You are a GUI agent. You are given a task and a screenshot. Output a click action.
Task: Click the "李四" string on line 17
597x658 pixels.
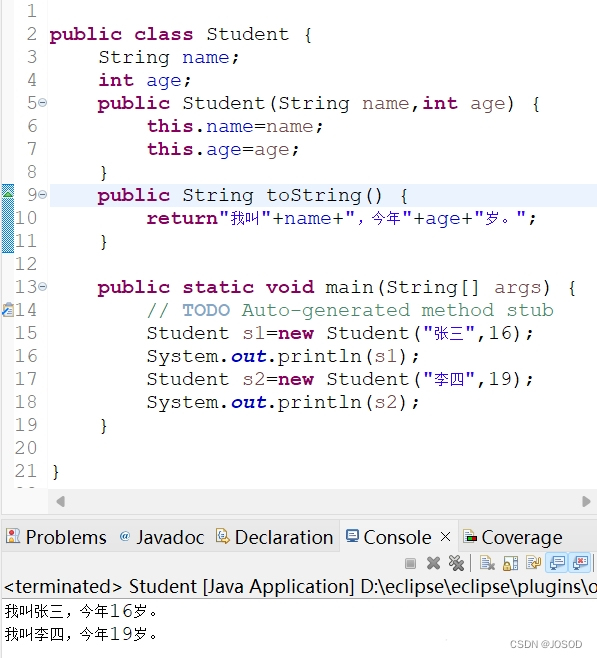449,379
